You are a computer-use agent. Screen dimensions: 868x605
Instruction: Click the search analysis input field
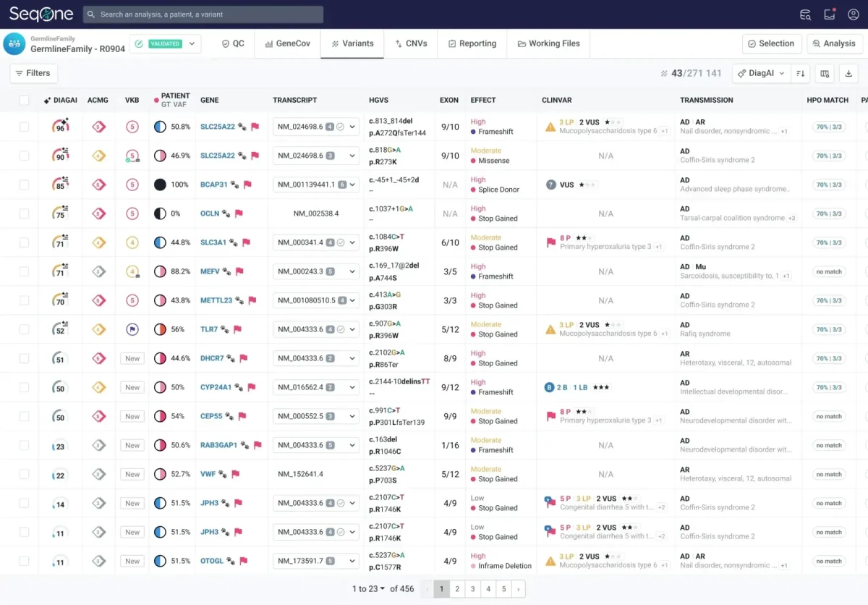(203, 14)
